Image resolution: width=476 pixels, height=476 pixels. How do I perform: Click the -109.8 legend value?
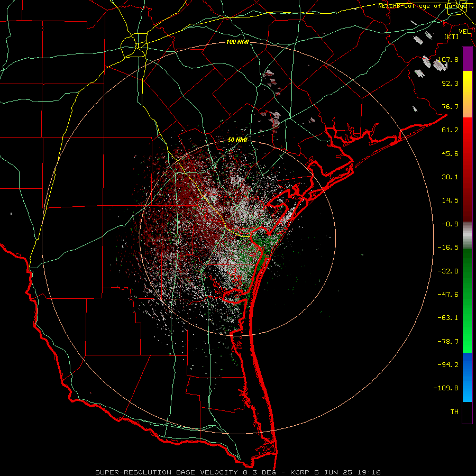tap(446, 388)
